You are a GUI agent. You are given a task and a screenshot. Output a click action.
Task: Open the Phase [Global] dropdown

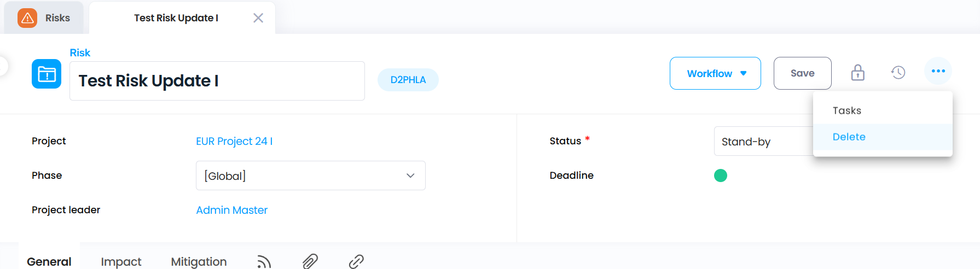click(x=311, y=176)
